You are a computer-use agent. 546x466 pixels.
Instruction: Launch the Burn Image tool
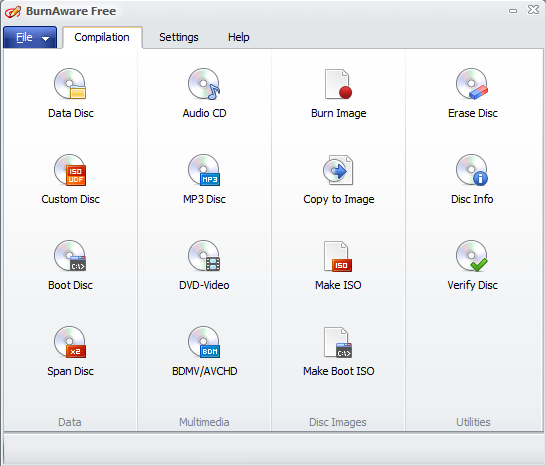click(x=338, y=93)
